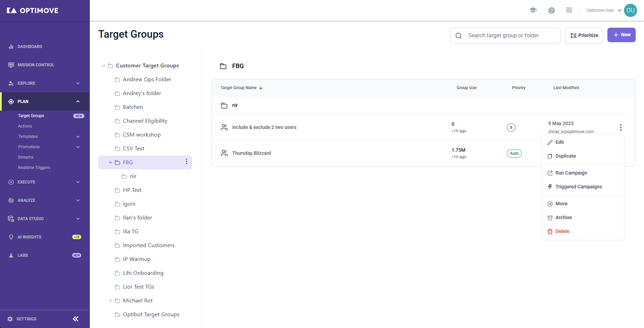Click the Settings gear icon
The image size is (644, 328).
10,319
